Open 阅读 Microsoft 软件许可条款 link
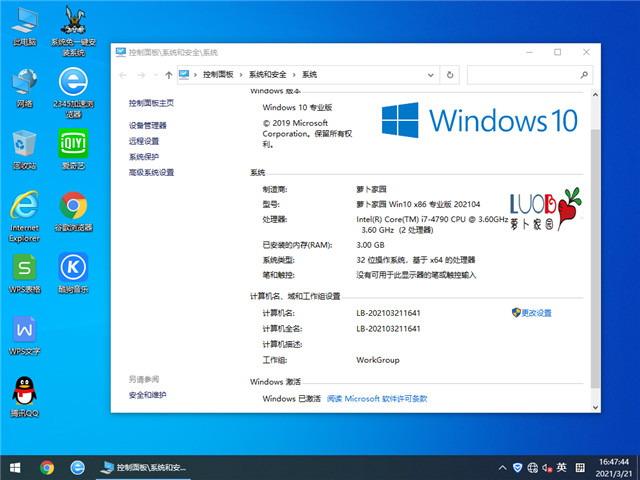The width and height of the screenshot is (640, 480). pyautogui.click(x=377, y=399)
